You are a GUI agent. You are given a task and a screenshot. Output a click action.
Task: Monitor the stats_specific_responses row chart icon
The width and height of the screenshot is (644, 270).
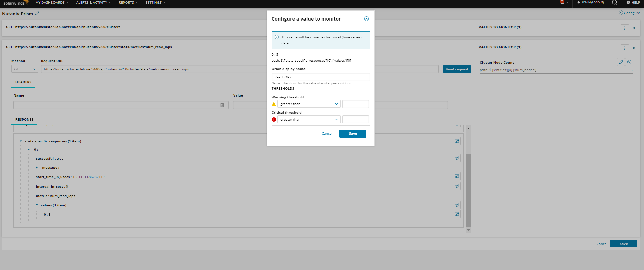pyautogui.click(x=457, y=141)
